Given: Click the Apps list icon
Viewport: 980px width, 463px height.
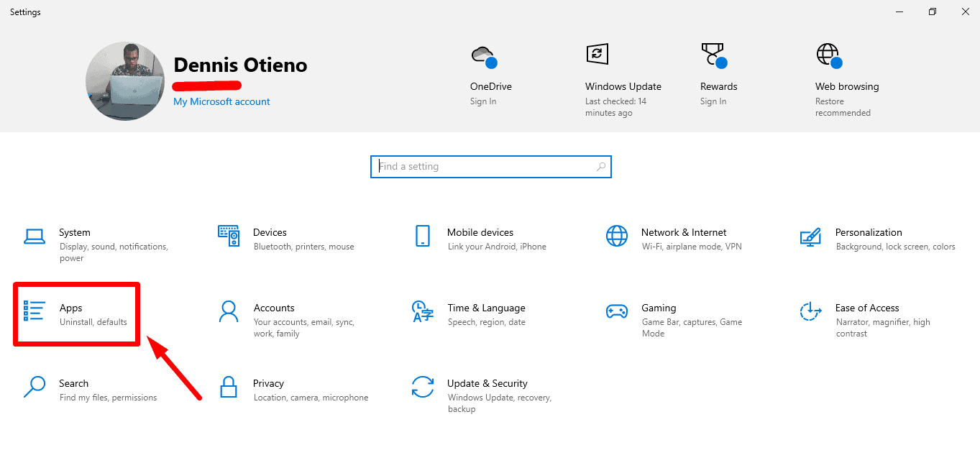Looking at the screenshot, I should 34,311.
